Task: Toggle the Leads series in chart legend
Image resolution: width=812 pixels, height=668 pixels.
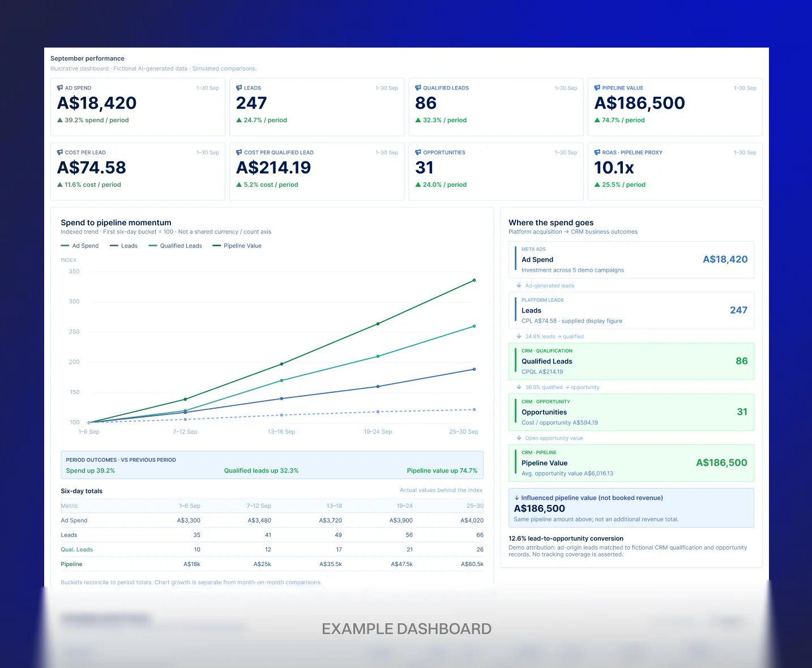Action: [x=123, y=246]
